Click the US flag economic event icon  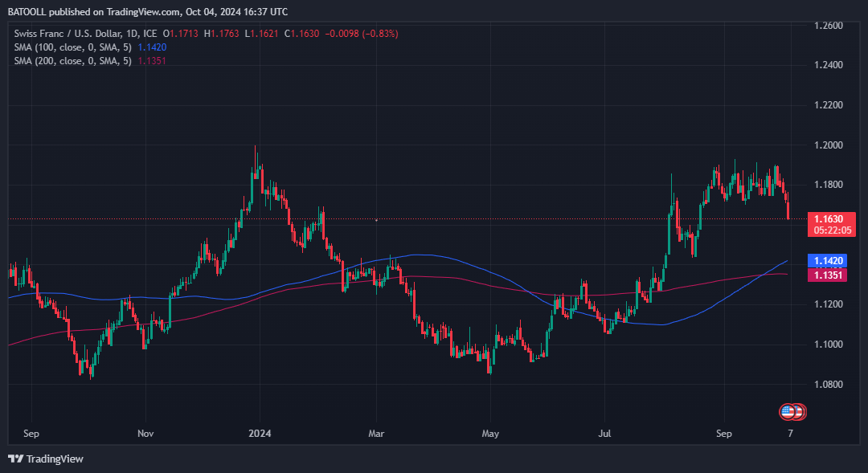788,412
